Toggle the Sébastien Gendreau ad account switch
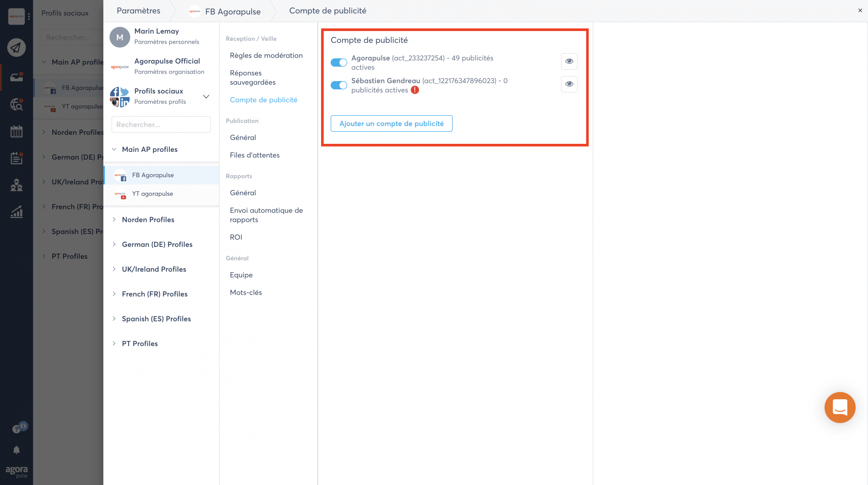This screenshot has width=868, height=485. pyautogui.click(x=339, y=85)
